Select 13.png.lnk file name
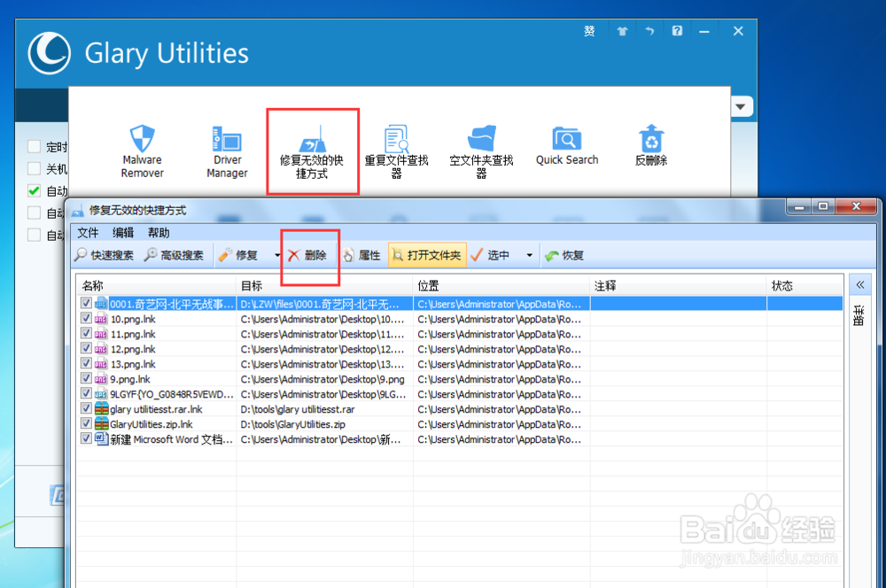This screenshot has height=588, width=886. pos(133,364)
